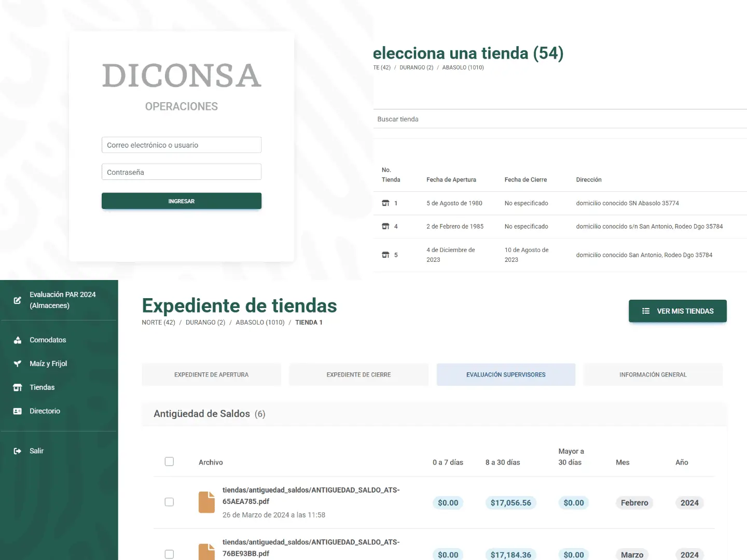Image resolution: width=747 pixels, height=560 pixels.
Task: Open the Expediente de Apertura tab
Action: pos(212,375)
